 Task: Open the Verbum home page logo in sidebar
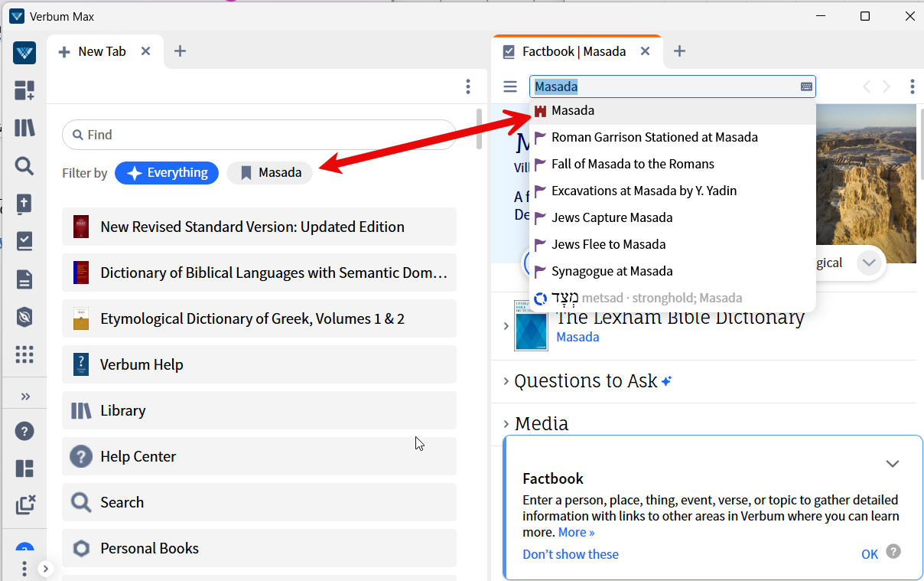24,53
